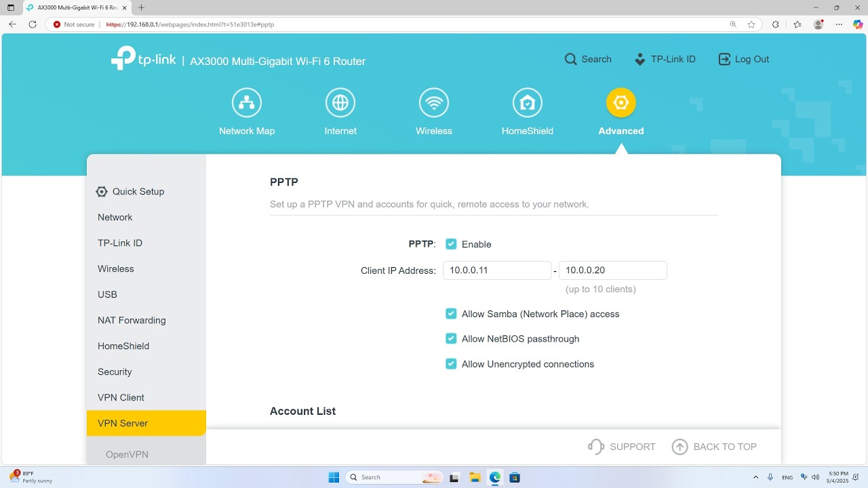
Task: Select VPN Server in sidebar
Action: (x=146, y=424)
